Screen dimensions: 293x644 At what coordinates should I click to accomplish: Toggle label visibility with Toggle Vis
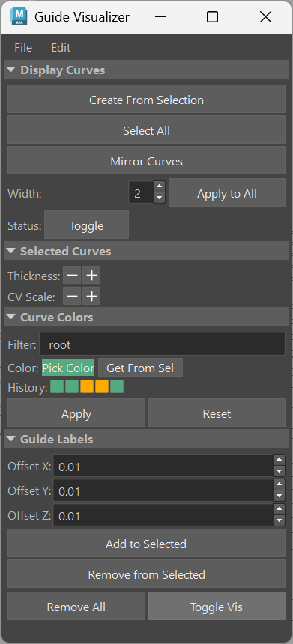tap(217, 607)
